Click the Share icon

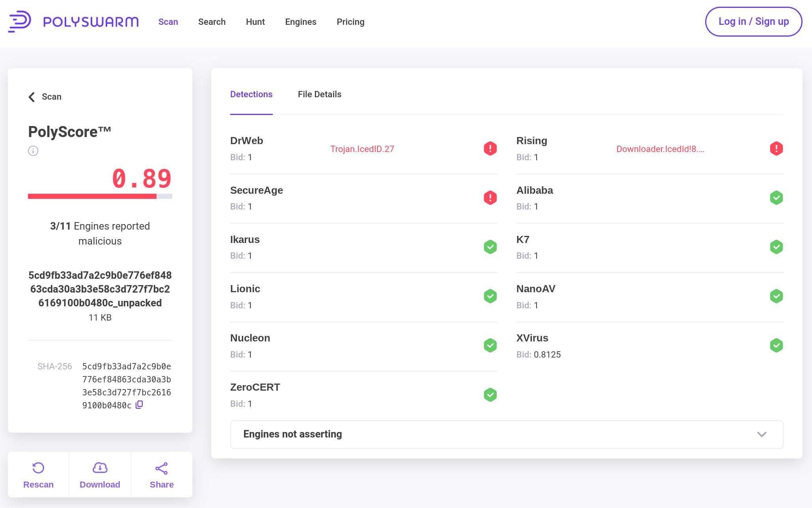[x=161, y=468]
